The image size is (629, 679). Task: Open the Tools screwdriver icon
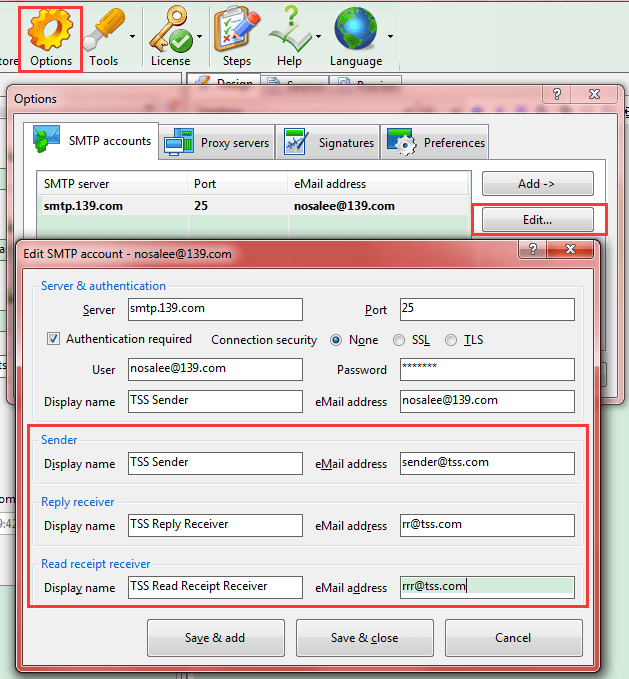pyautogui.click(x=103, y=39)
